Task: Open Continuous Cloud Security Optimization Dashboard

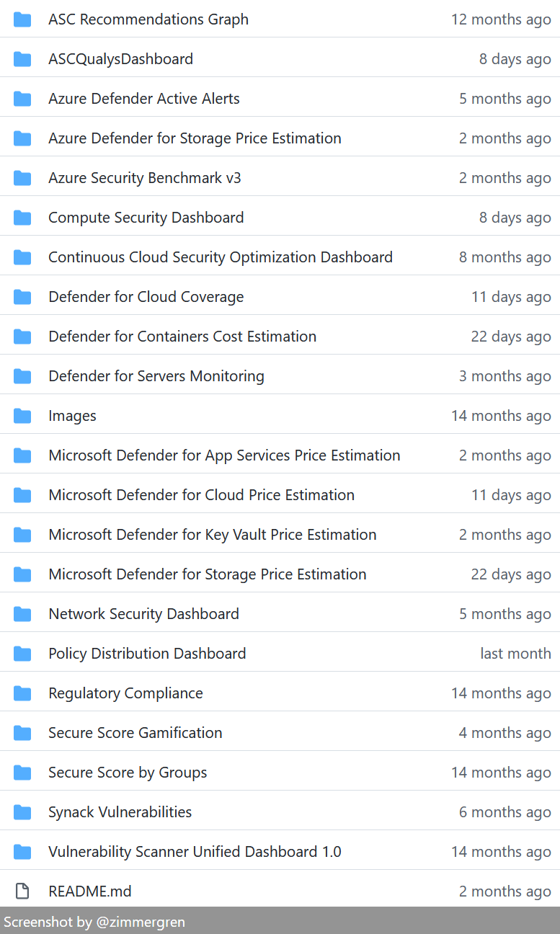Action: [x=220, y=257]
